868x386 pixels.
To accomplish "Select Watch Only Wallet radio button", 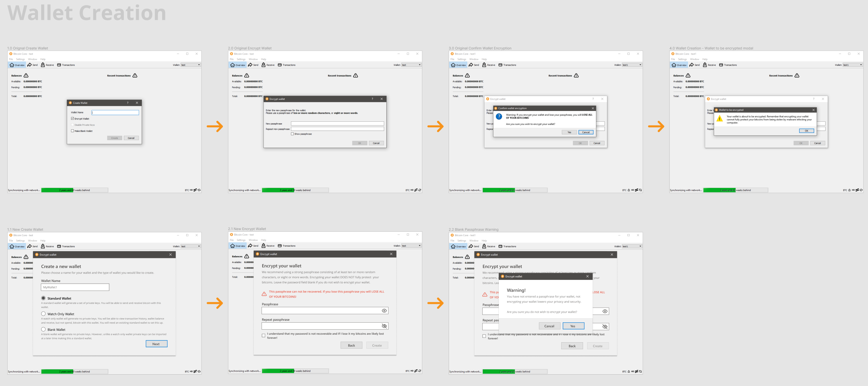I will [43, 313].
